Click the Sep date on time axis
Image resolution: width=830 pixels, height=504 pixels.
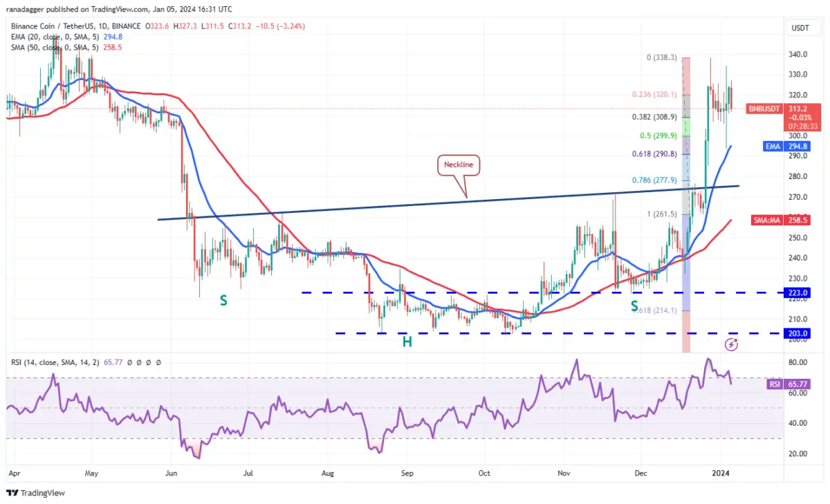[x=407, y=474]
